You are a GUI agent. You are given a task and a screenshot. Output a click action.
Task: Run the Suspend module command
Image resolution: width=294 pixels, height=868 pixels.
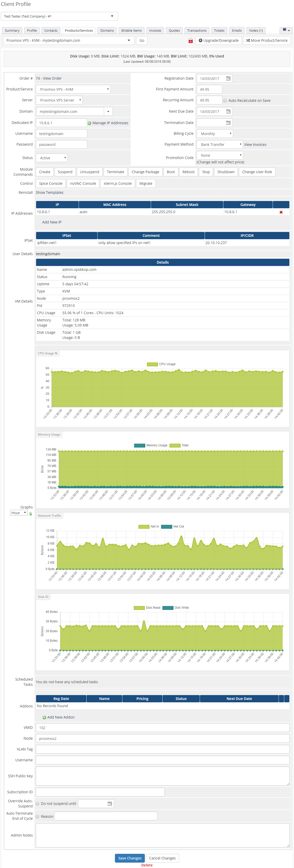coord(65,172)
